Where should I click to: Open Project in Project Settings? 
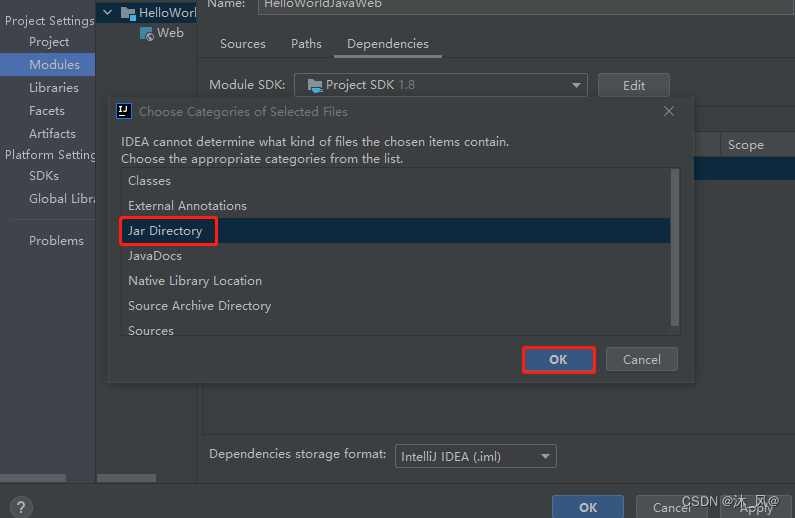(49, 42)
